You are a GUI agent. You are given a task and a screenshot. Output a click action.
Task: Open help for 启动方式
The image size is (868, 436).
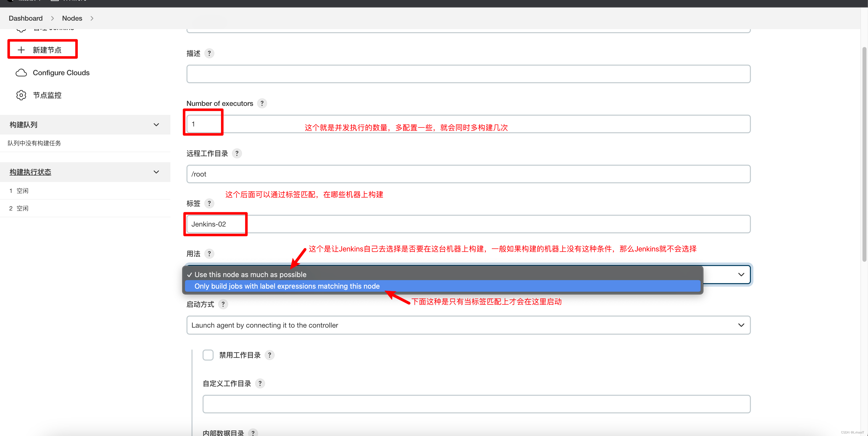pos(223,304)
